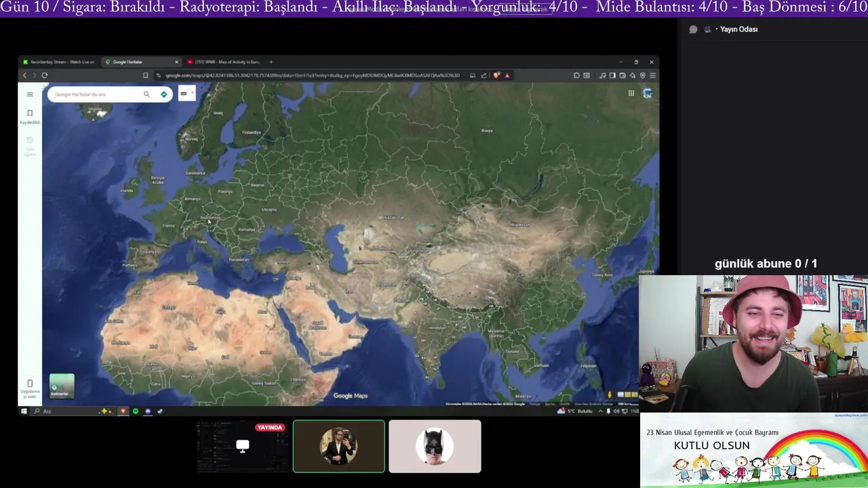
Task: Open the browser main menu
Action: click(x=652, y=75)
